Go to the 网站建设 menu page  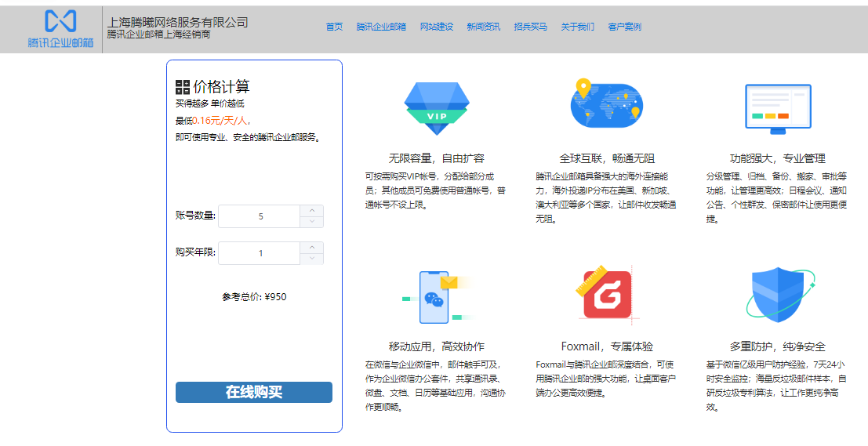click(436, 27)
